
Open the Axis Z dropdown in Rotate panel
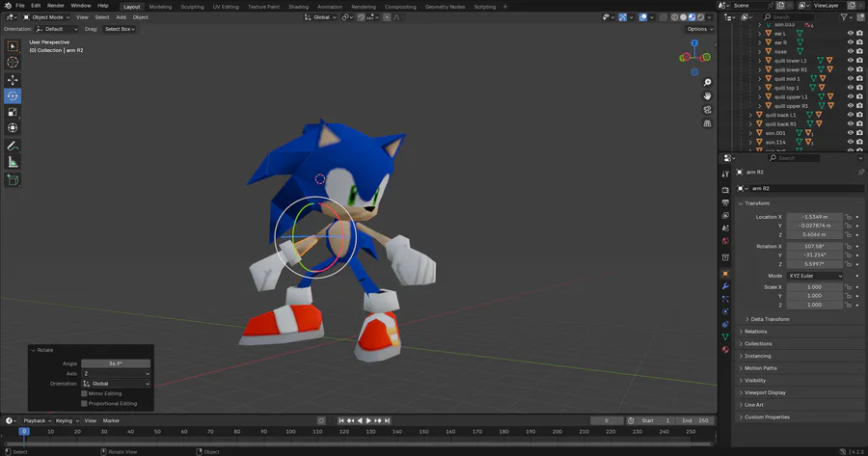(x=116, y=373)
